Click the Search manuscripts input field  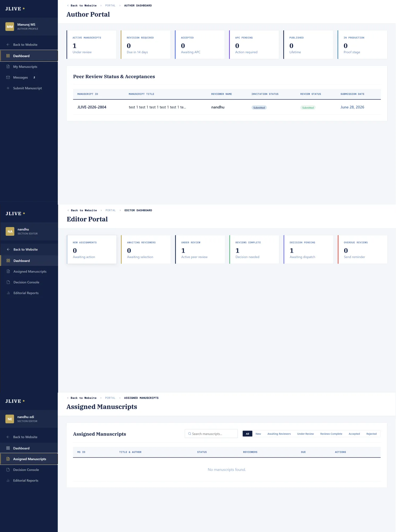pos(211,434)
